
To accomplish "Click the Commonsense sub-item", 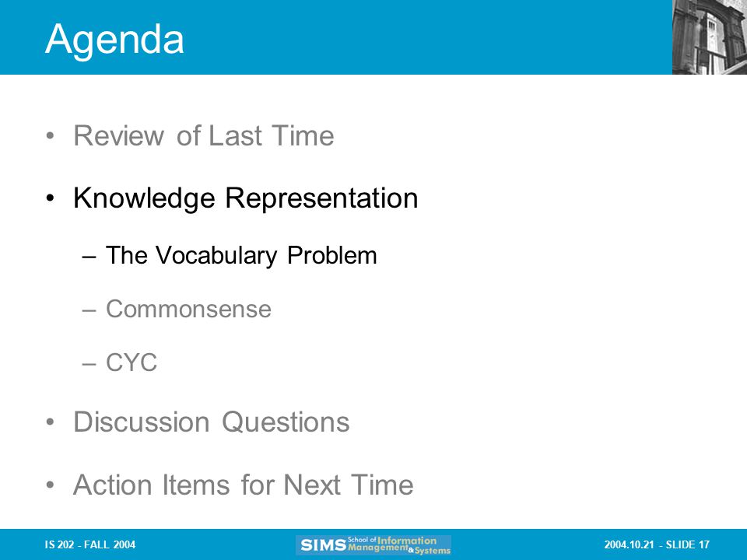I will click(x=188, y=309).
